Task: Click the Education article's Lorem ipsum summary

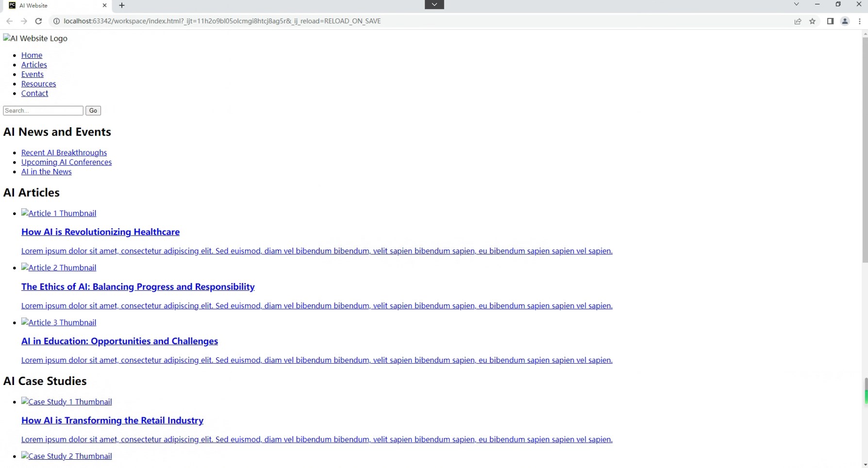Action: coord(317,360)
